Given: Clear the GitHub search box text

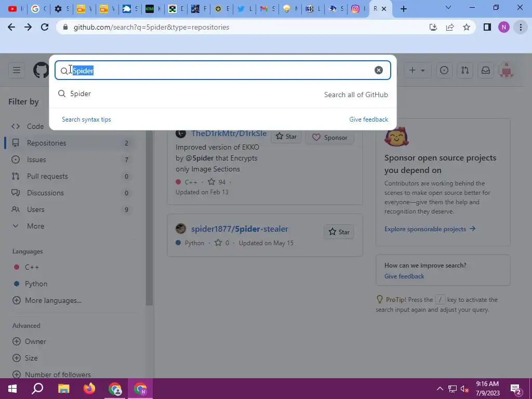Looking at the screenshot, I should point(378,70).
